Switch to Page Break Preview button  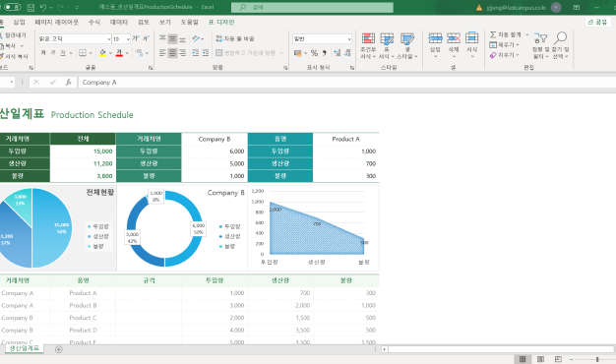pos(558,359)
